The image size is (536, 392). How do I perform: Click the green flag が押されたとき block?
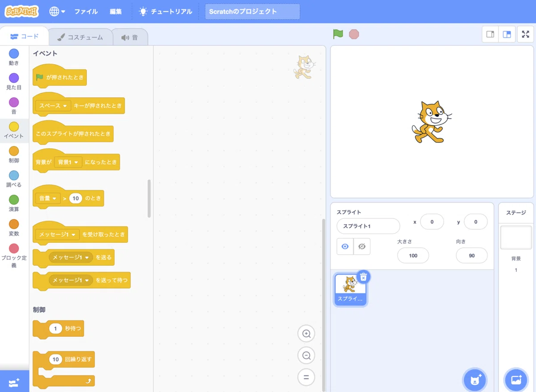(x=60, y=76)
